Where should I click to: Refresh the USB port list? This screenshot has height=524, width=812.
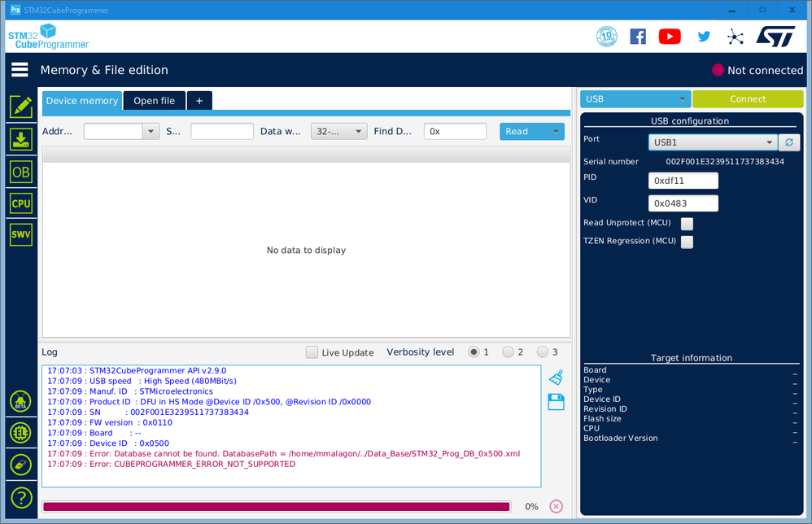(x=789, y=142)
